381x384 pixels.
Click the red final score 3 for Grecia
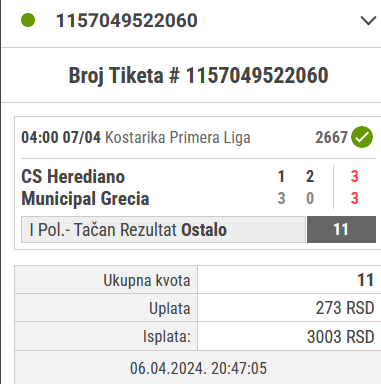coord(354,198)
